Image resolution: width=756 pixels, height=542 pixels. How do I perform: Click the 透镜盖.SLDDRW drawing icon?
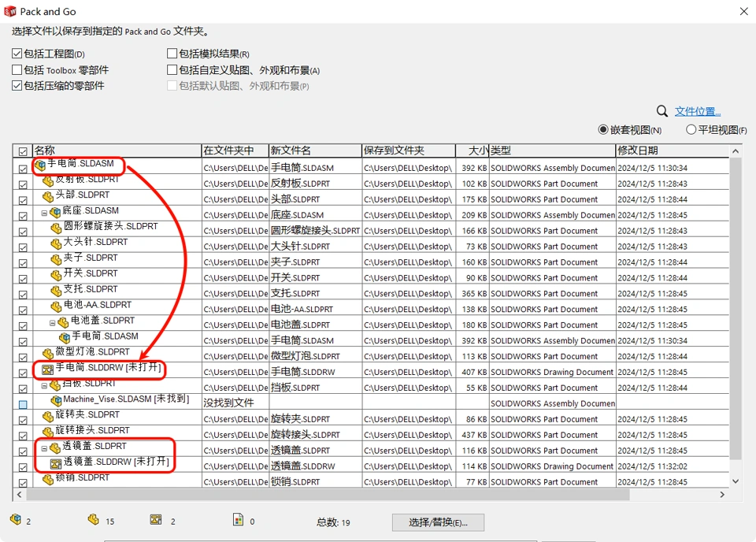[x=56, y=463]
